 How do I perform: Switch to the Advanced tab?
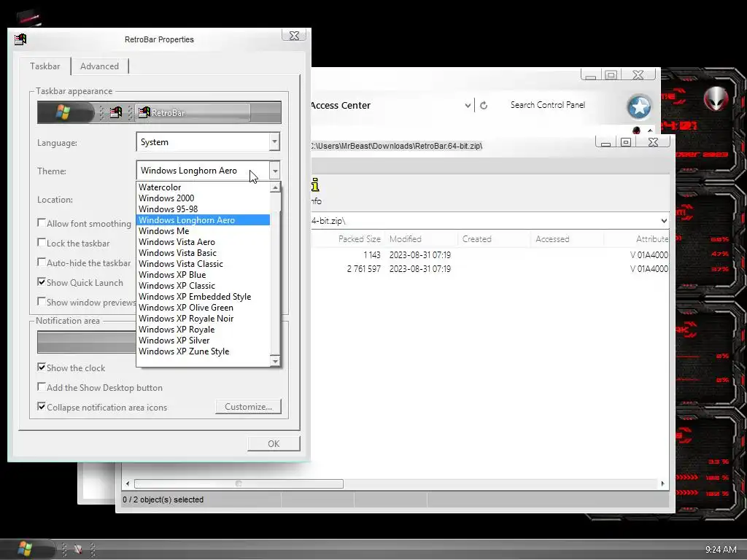tap(99, 66)
